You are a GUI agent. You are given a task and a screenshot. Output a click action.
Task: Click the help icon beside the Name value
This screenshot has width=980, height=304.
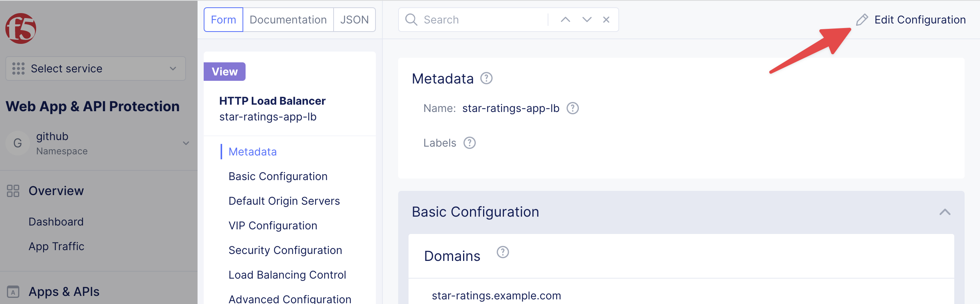tap(572, 109)
